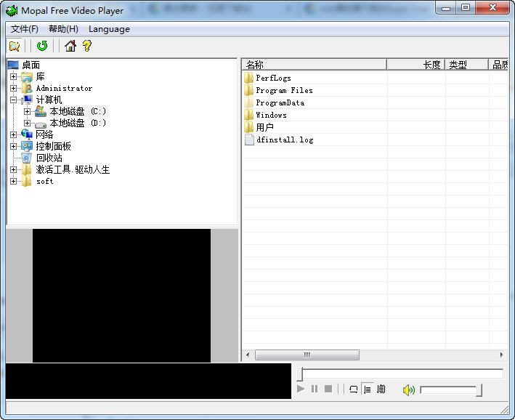Sort by the 类型 column header
Viewport: 515px width, 420px height.
(x=466, y=65)
